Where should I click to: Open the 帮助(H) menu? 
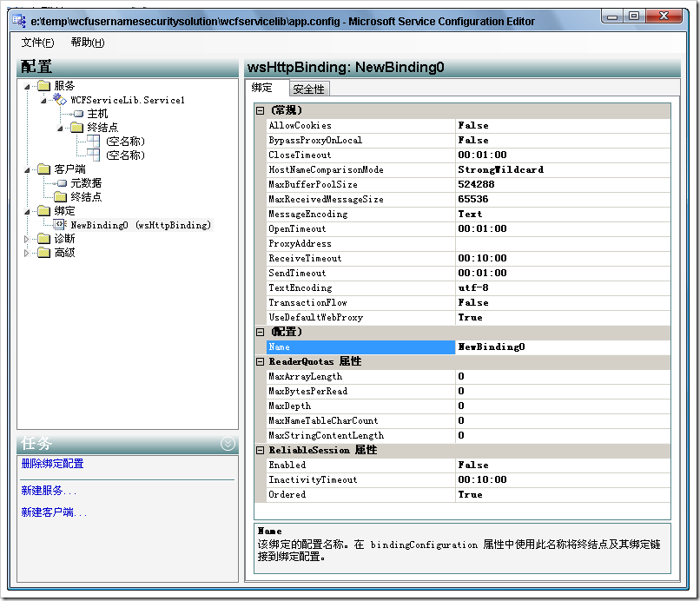(88, 43)
